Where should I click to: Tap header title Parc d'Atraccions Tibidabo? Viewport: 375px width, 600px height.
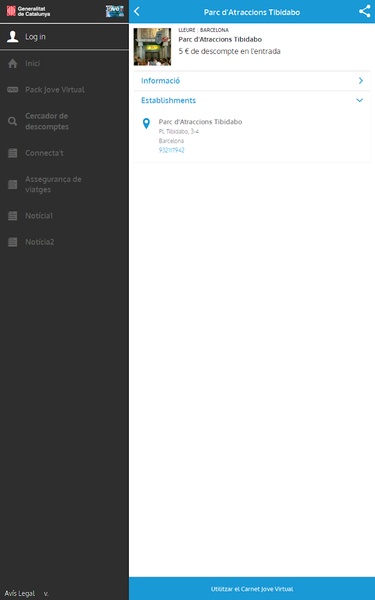pyautogui.click(x=252, y=12)
